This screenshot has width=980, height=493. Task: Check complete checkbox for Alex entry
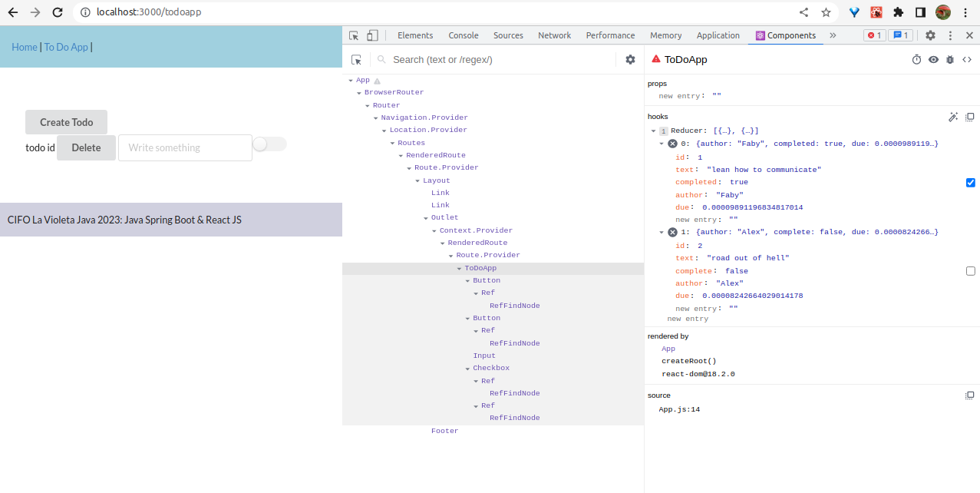tap(971, 271)
